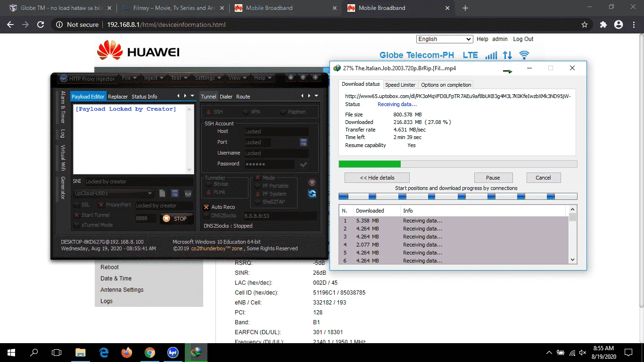Click the Huawei Wi-Fi status icon
This screenshot has width=644, height=362.
524,55
